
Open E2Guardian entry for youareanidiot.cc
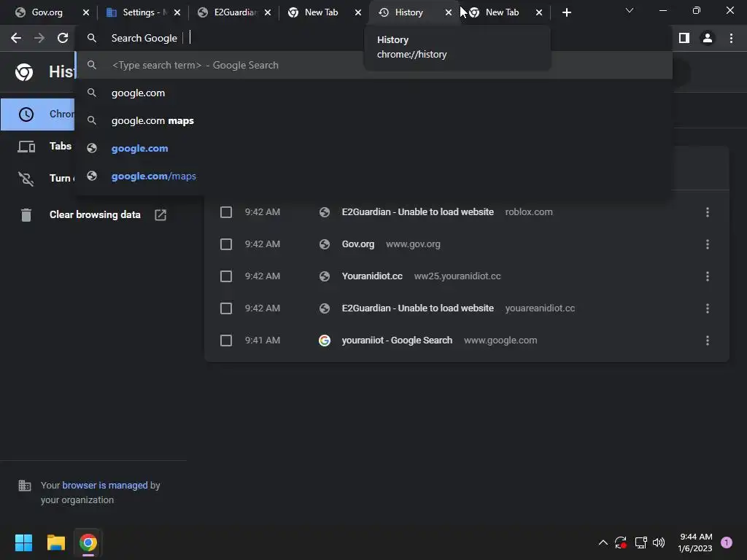[418, 308]
